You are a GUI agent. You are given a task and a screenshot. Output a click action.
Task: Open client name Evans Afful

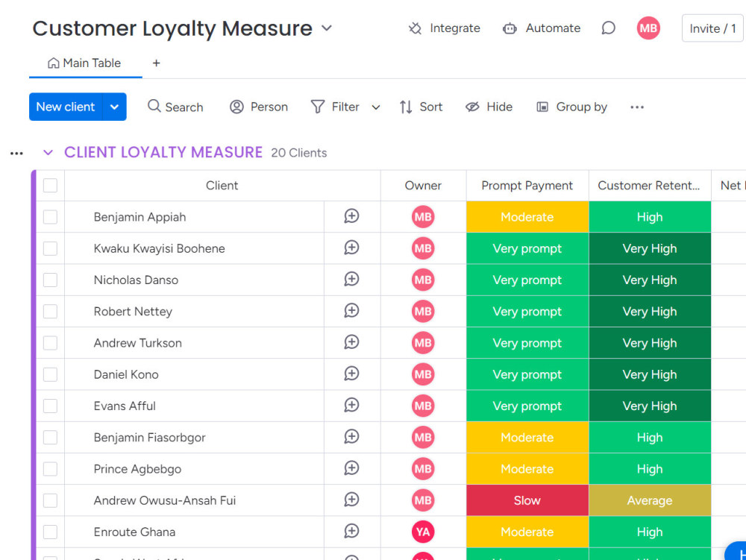(x=125, y=406)
